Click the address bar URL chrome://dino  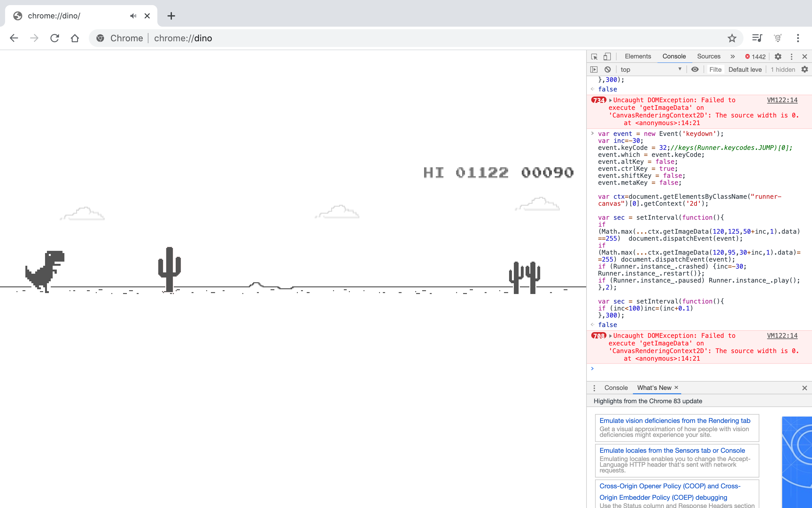pos(183,38)
